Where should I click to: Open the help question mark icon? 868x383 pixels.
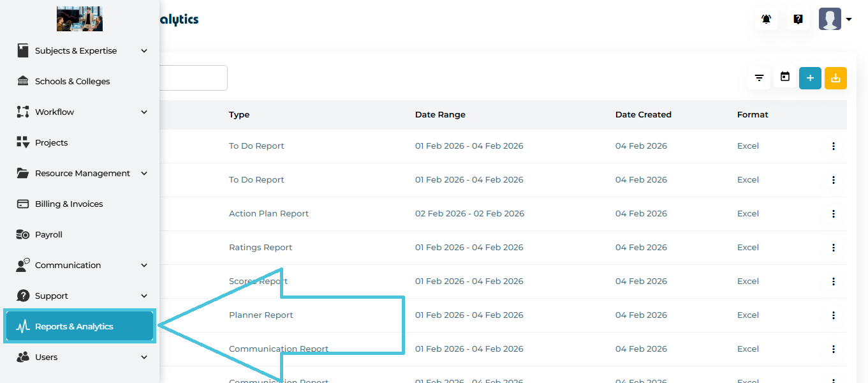pyautogui.click(x=798, y=19)
